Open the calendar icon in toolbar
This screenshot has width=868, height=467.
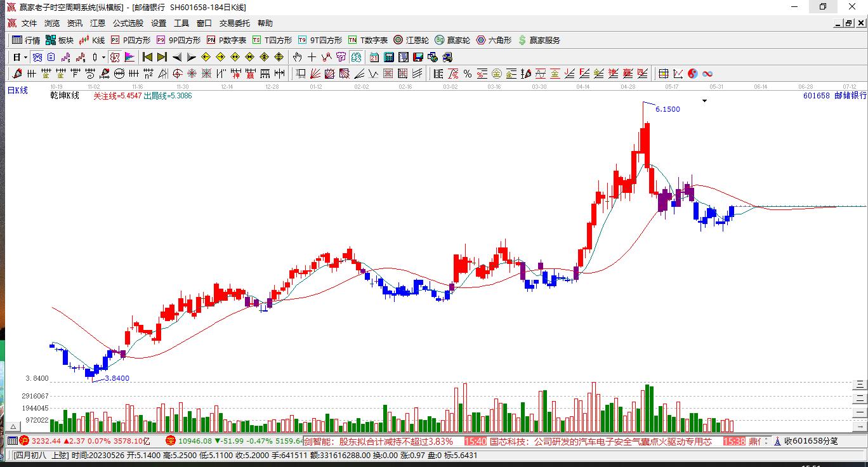point(374,57)
